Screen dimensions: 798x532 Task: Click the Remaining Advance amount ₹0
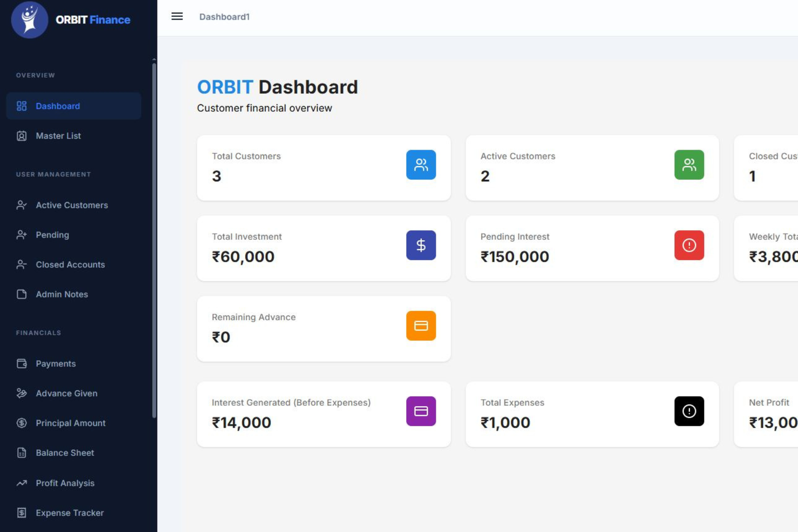pos(221,337)
